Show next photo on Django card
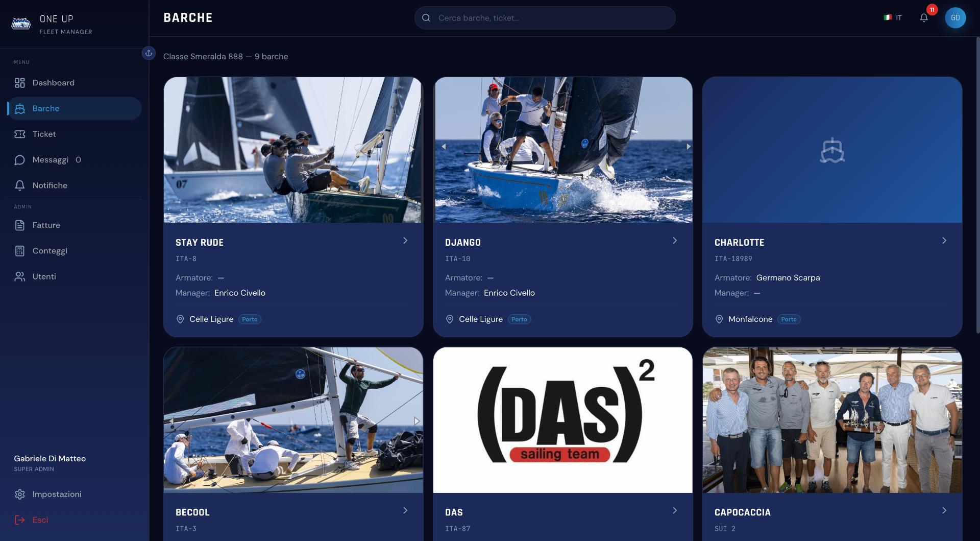980x541 pixels. 688,147
